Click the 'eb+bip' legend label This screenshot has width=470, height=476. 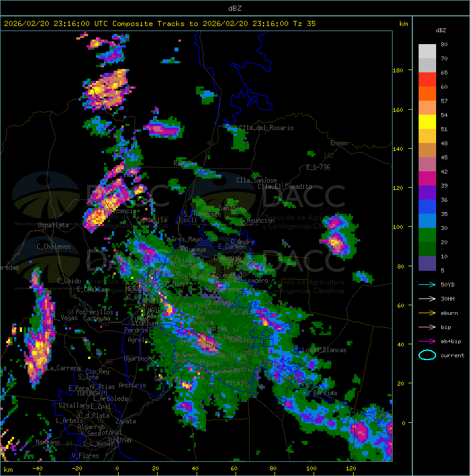click(x=451, y=341)
